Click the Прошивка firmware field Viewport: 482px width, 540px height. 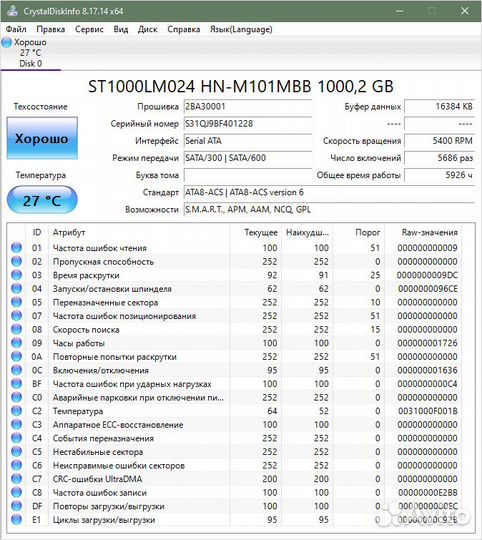pos(248,106)
